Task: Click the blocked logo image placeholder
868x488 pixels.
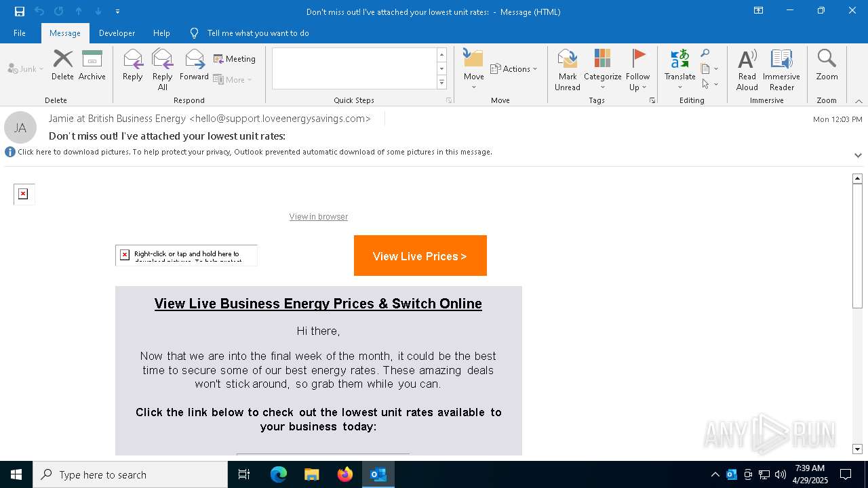Action: (186, 255)
